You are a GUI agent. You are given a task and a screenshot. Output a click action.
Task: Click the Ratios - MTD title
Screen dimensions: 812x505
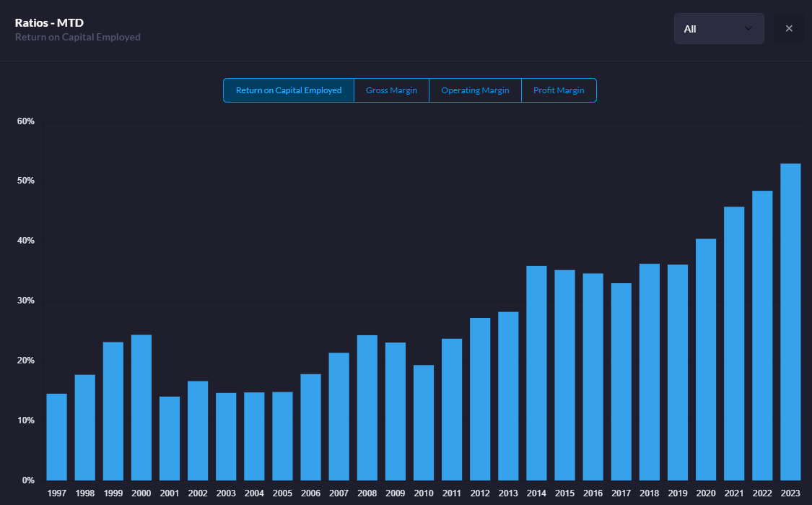tap(49, 22)
